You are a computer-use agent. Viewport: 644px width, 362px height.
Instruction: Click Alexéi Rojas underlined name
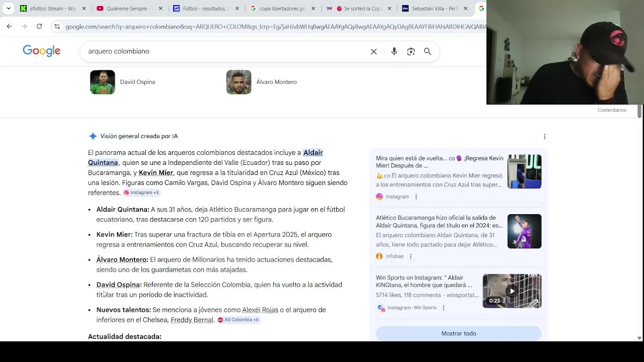(260, 310)
